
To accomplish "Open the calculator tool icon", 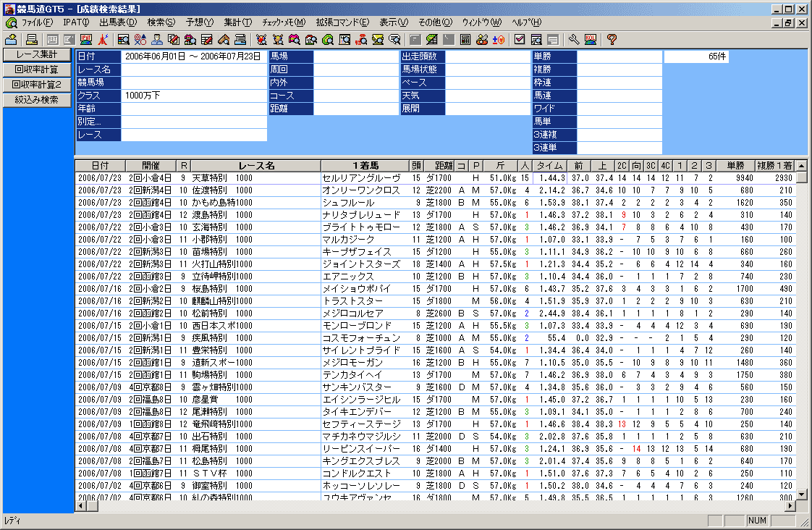I will (465, 39).
